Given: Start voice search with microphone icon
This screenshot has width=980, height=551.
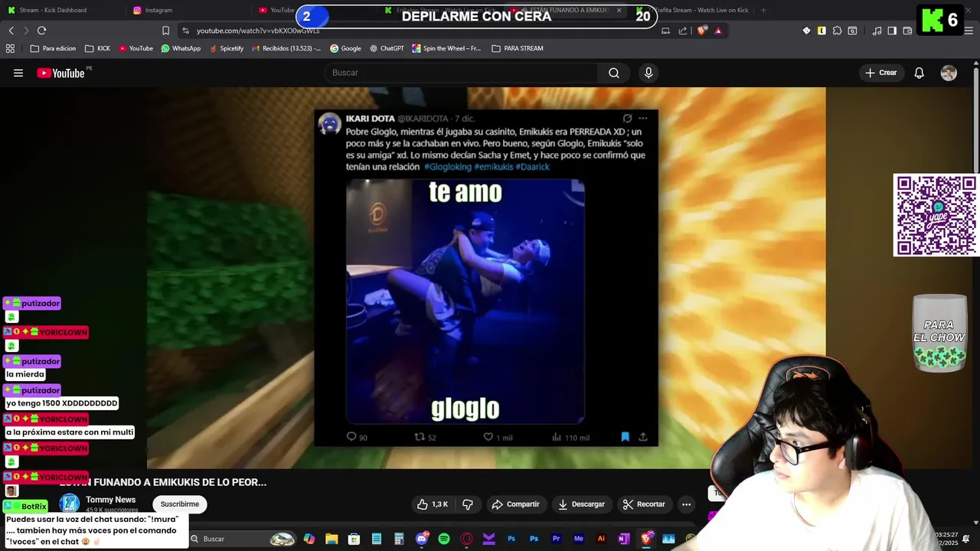Looking at the screenshot, I should coord(648,73).
